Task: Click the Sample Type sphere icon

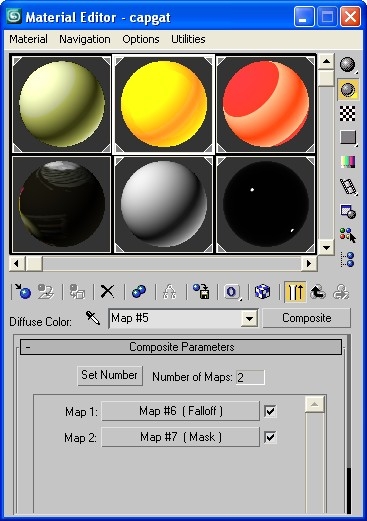Action: (347, 64)
